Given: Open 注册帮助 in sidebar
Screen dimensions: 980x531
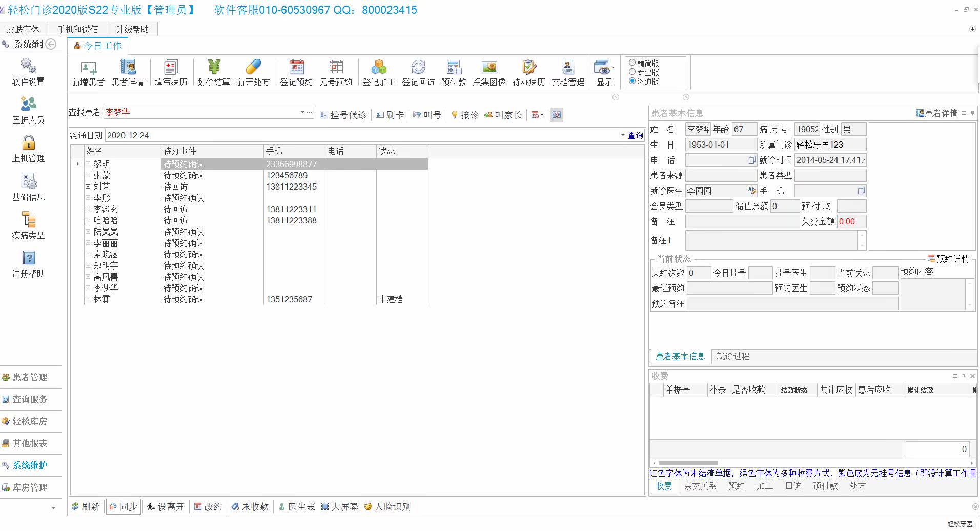Looking at the screenshot, I should point(28,264).
